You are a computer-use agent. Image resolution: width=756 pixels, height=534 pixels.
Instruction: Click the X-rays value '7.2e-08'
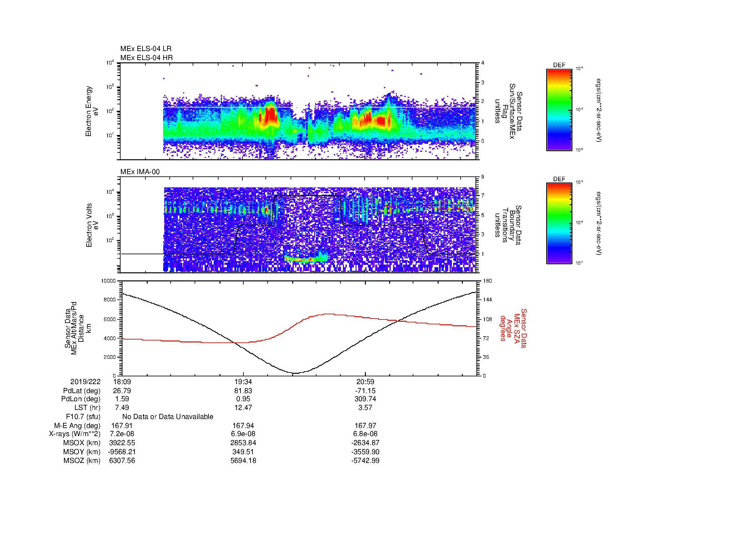click(x=122, y=434)
